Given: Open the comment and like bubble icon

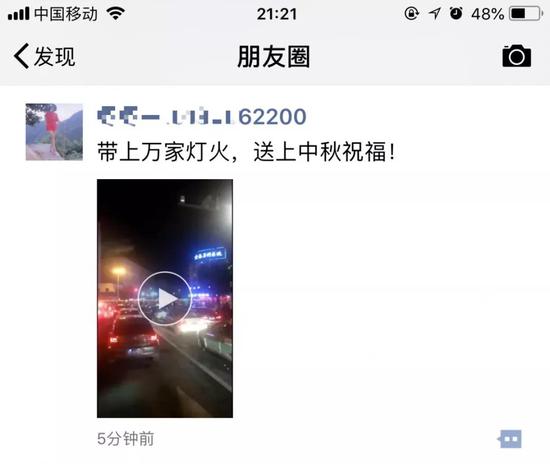Looking at the screenshot, I should (x=510, y=439).
